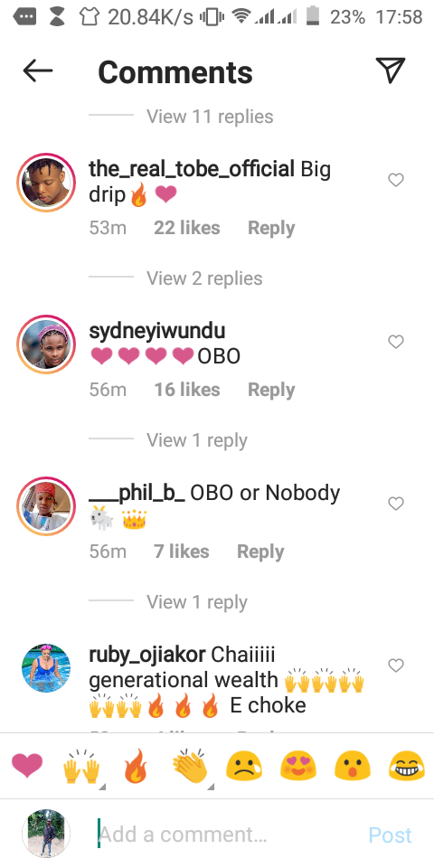Focus the Add a comment field
Image resolution: width=434 pixels, height=868 pixels.
point(227,835)
